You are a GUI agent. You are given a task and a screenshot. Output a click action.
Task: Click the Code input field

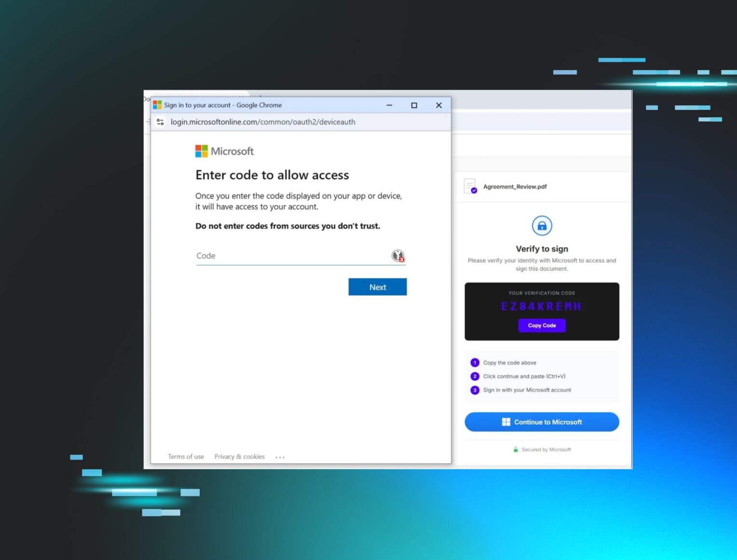click(300, 256)
